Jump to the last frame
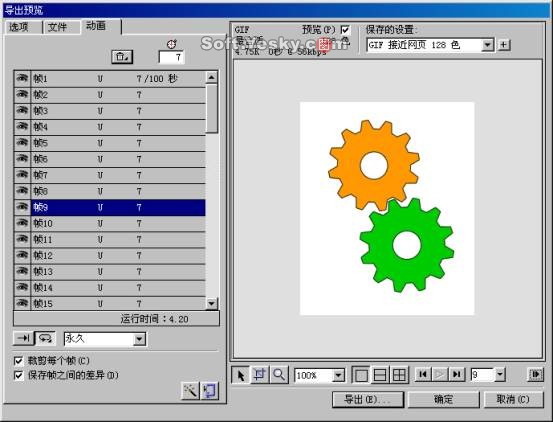The height and width of the screenshot is (422, 553). (x=457, y=374)
